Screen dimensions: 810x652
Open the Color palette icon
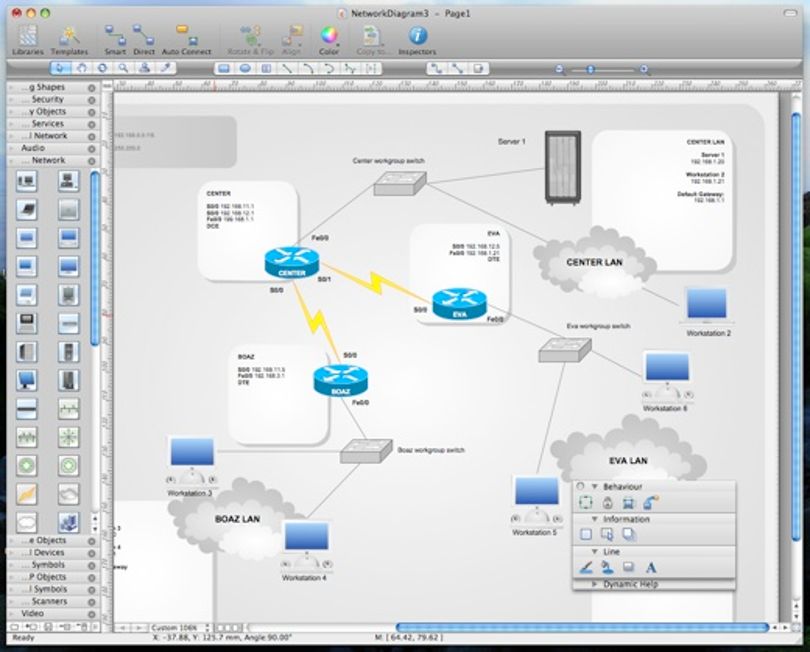[x=329, y=35]
